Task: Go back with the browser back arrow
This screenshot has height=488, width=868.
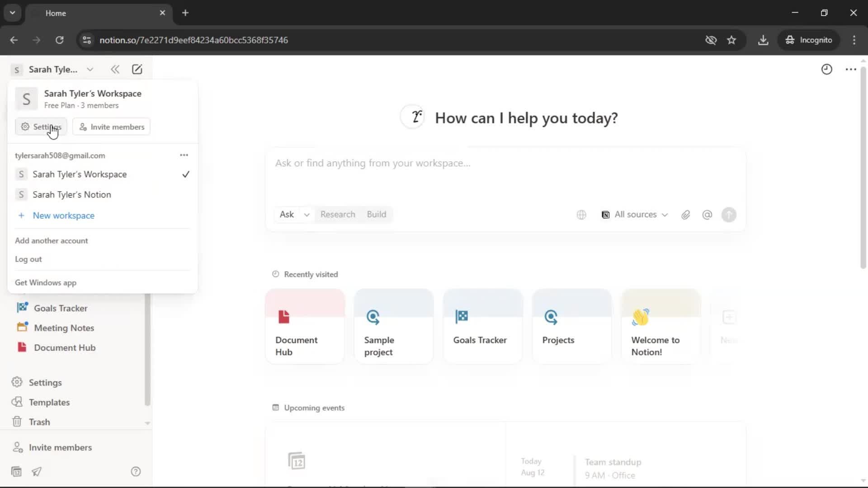Action: [x=14, y=40]
